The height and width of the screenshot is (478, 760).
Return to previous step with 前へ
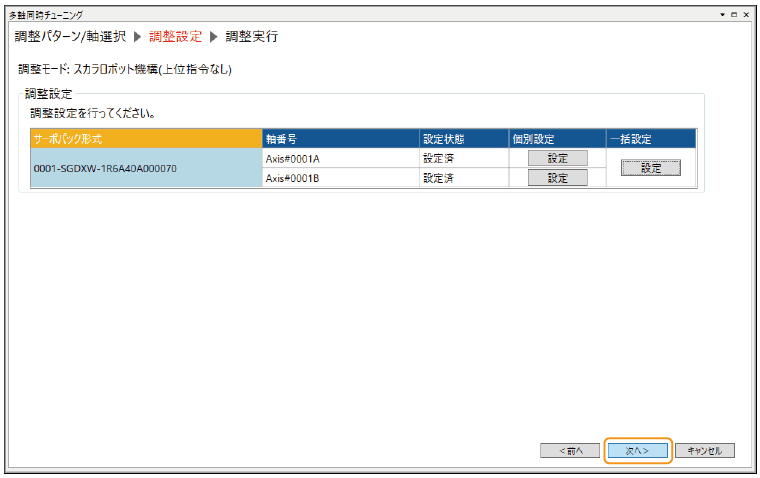tap(569, 451)
